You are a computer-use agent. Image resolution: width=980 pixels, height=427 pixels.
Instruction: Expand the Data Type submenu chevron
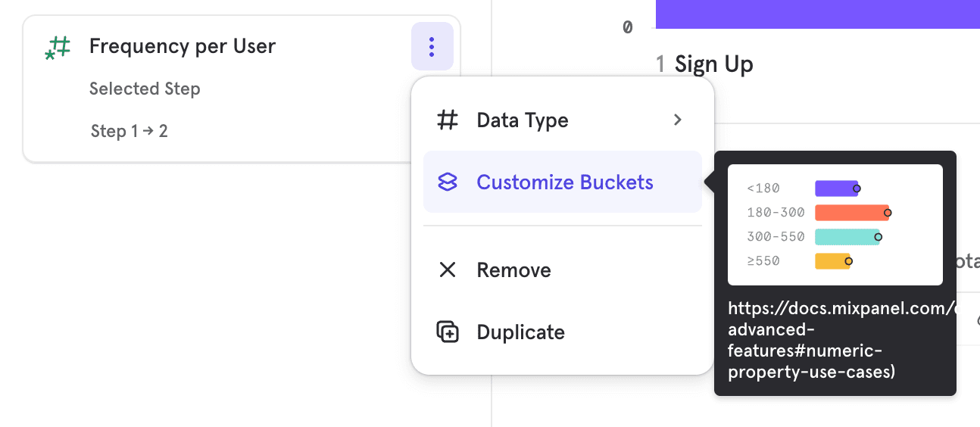(678, 120)
